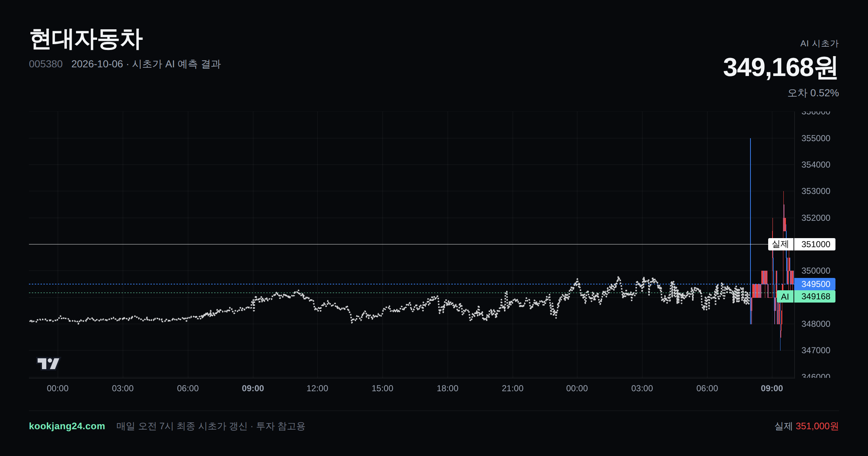The width and height of the screenshot is (868, 456).
Task: Click the stock code 005380
Action: pos(46,64)
